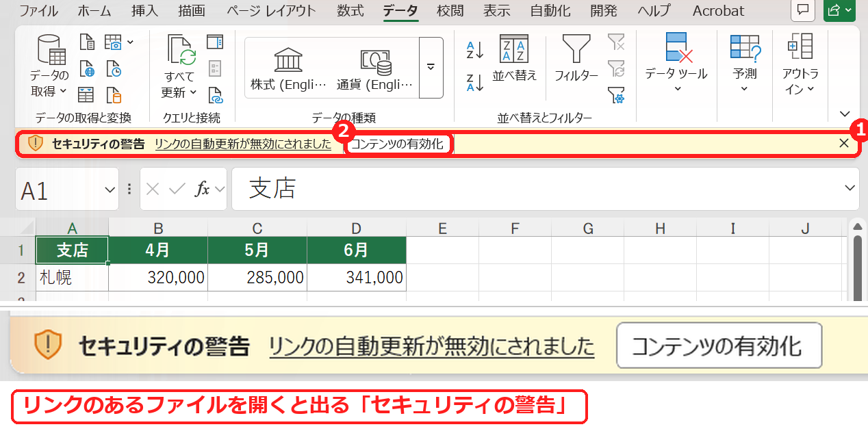Click the Comments speech bubble icon
Viewport: 868px width, 429px height.
(803, 10)
